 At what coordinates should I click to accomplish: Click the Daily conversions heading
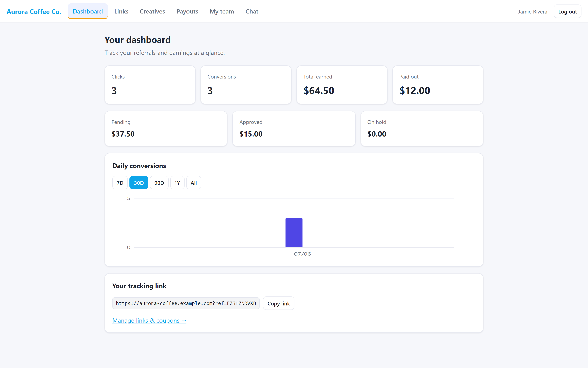coord(139,166)
